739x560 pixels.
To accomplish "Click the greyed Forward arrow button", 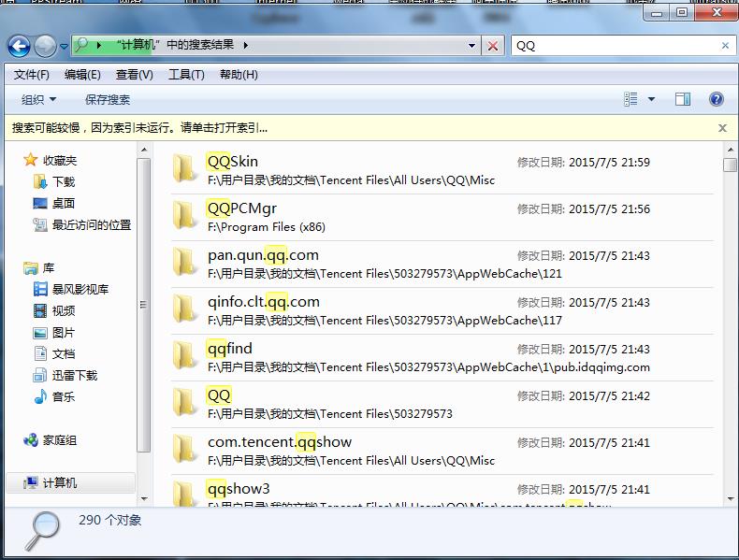I will click(x=45, y=46).
